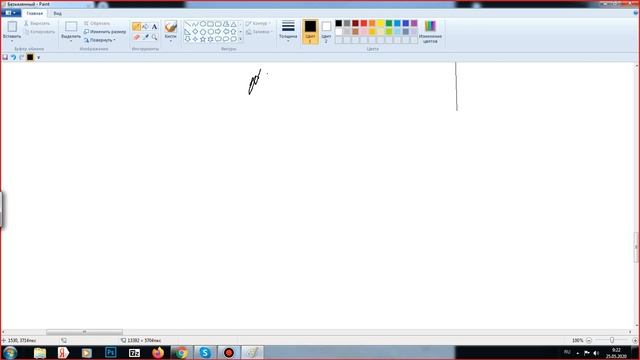
Task: Activate Color 1 (Цвет 1) selector
Action: click(310, 31)
